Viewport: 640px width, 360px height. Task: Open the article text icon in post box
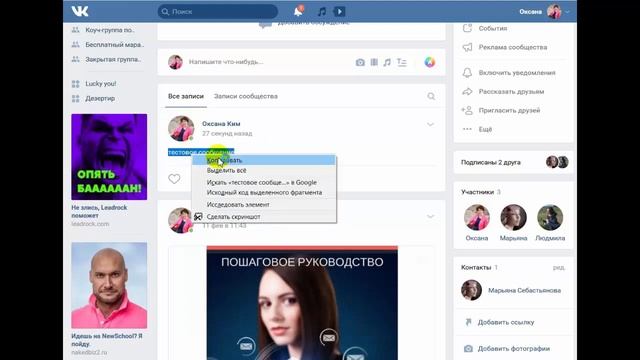click(402, 62)
